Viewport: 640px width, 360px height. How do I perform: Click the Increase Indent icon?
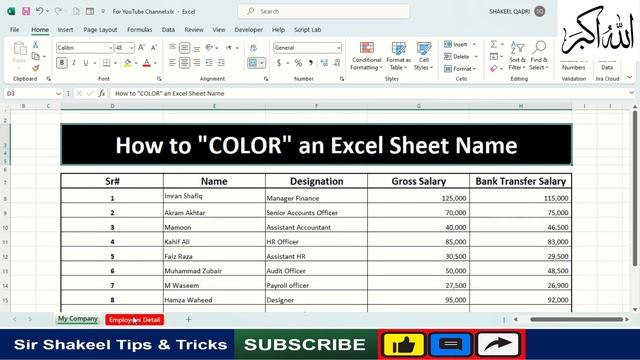(221, 63)
